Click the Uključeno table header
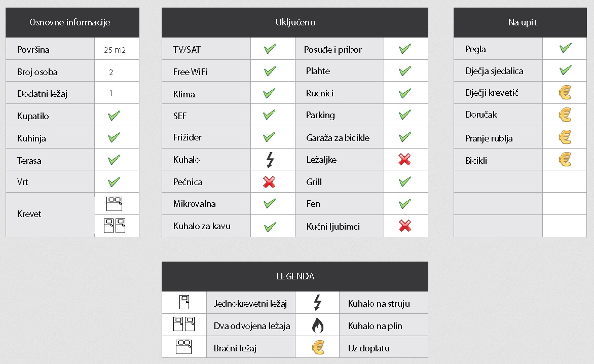The width and height of the screenshot is (594, 364). (295, 22)
